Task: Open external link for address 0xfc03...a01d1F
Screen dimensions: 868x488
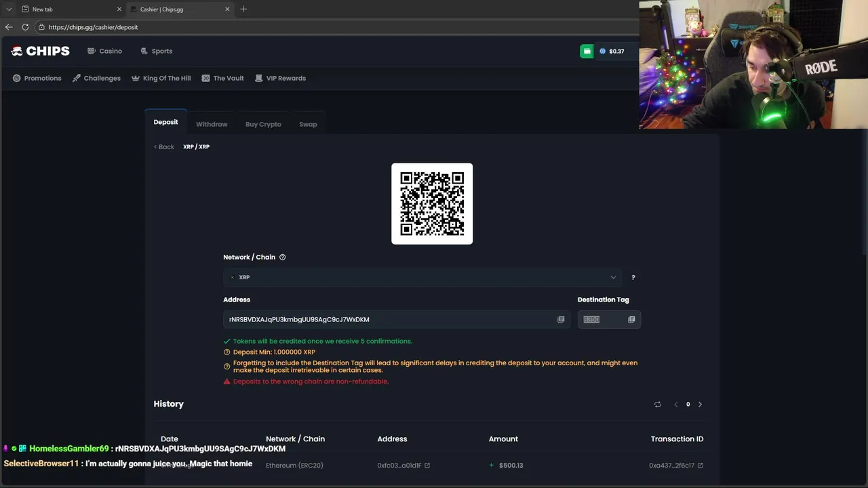Action: (x=427, y=465)
